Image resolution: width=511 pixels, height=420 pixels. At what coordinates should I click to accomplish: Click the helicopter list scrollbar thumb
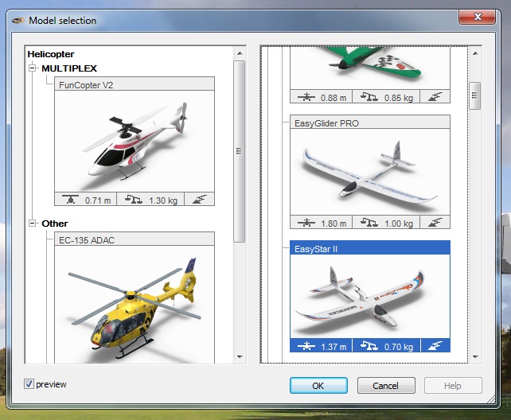tap(240, 151)
